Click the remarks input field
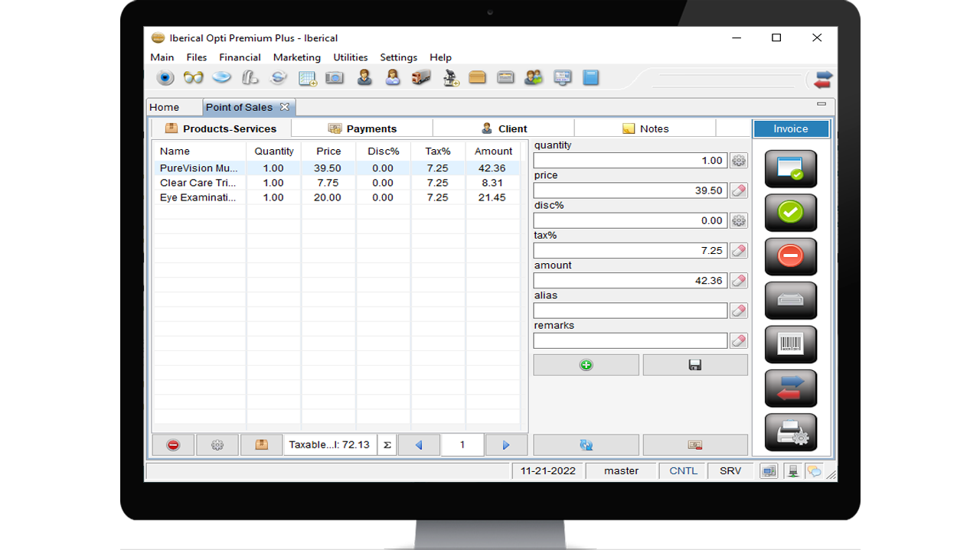The image size is (980, 550). (630, 340)
